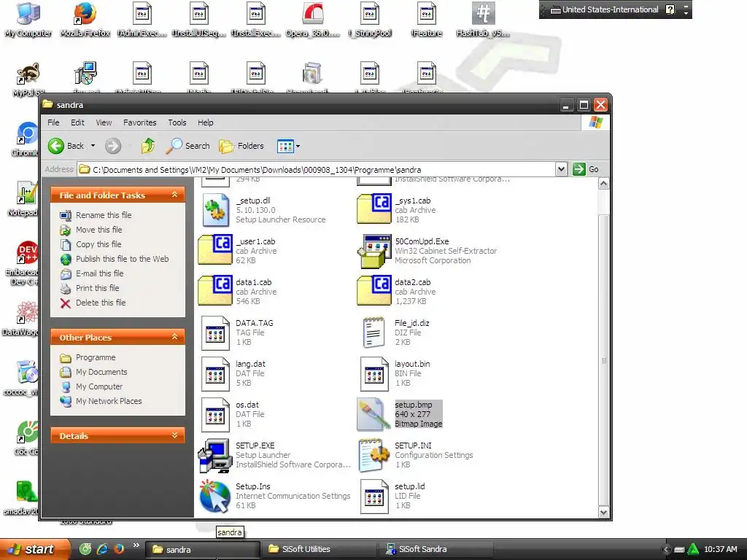
Task: Open the Favorites menu
Action: pos(139,122)
